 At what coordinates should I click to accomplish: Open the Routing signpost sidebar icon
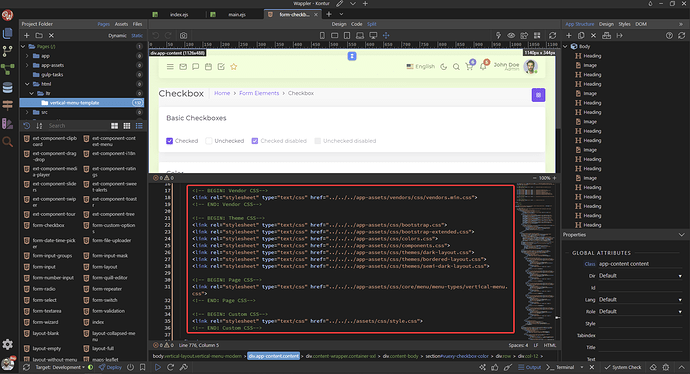point(7,105)
